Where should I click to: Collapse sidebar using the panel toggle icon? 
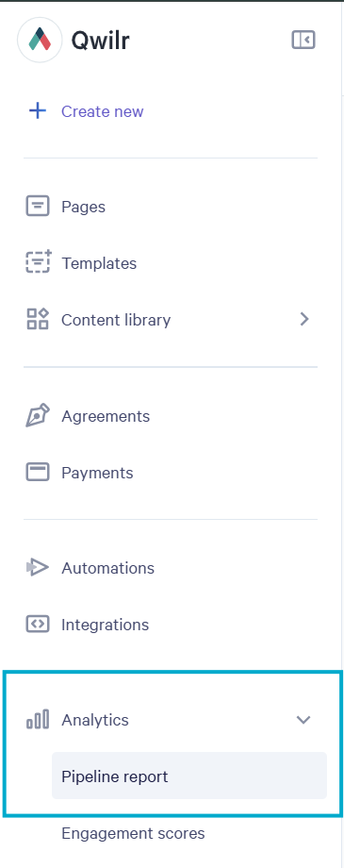click(303, 40)
